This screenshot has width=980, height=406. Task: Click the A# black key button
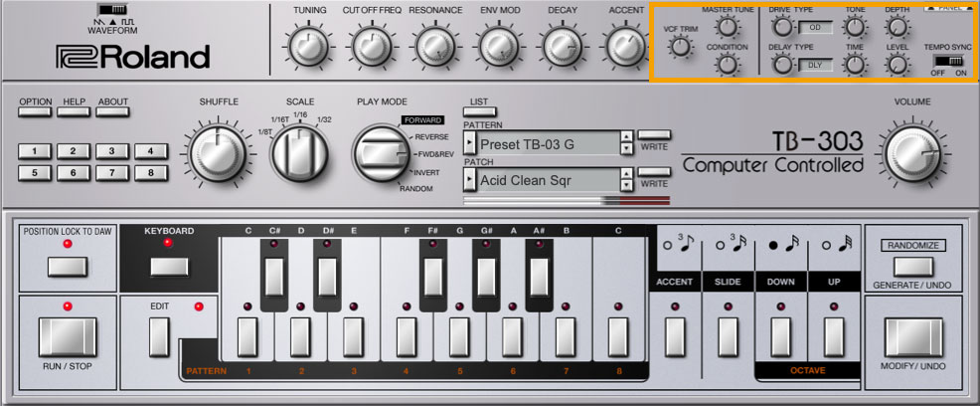click(539, 277)
